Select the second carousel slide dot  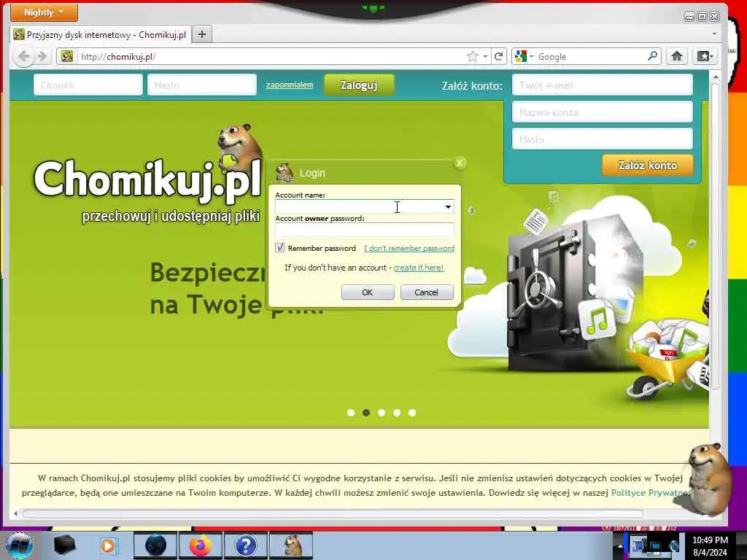coord(366,413)
